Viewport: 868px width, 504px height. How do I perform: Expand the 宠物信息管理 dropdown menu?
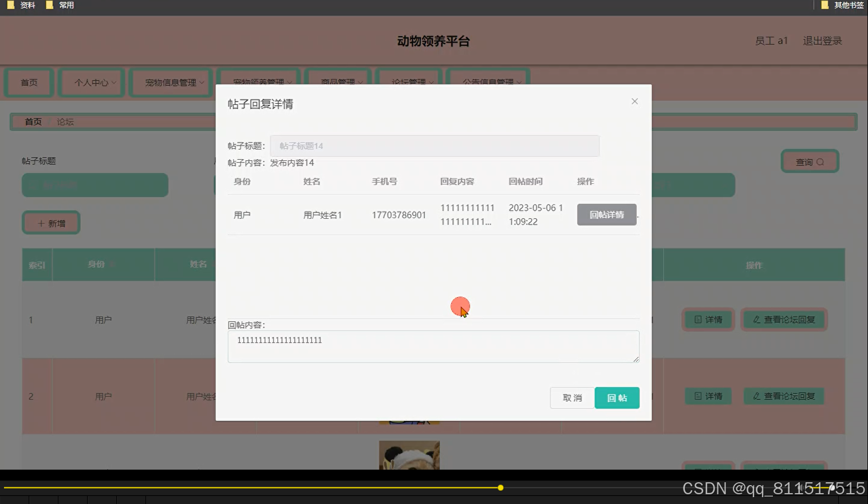171,82
